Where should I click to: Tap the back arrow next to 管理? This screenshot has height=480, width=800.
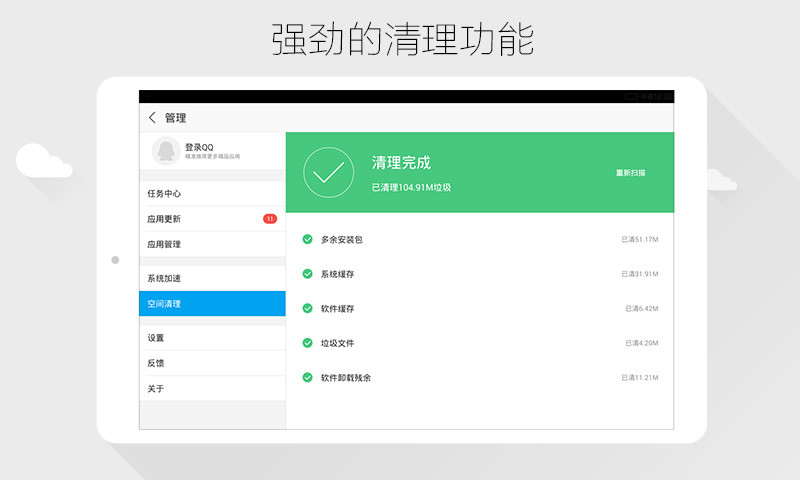[x=152, y=117]
